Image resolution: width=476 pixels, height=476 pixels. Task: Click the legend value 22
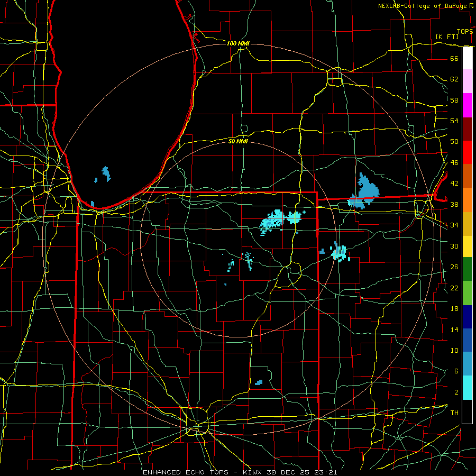point(454,288)
